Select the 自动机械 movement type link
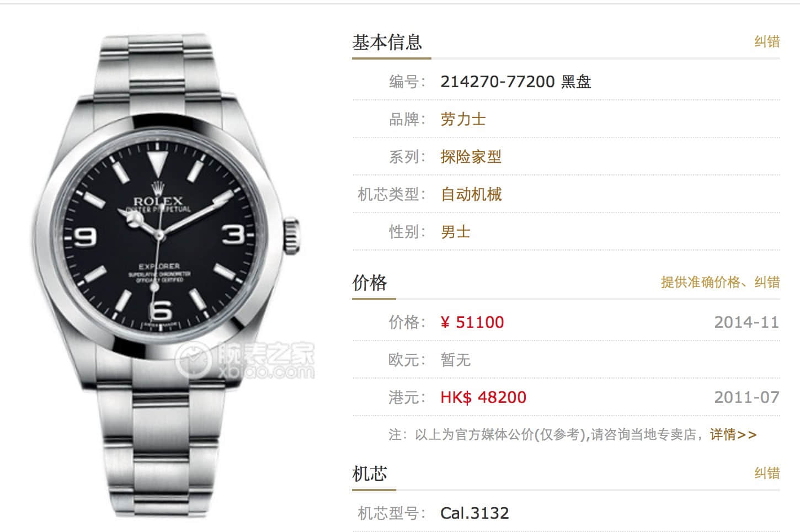This screenshot has width=800, height=532. point(471,194)
